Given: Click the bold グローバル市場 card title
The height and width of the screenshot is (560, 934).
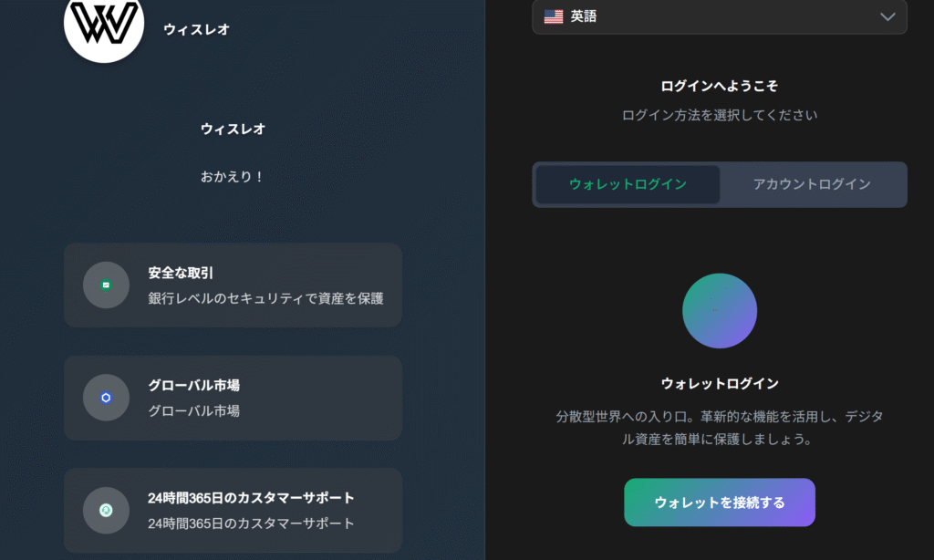Looking at the screenshot, I should click(x=193, y=386).
